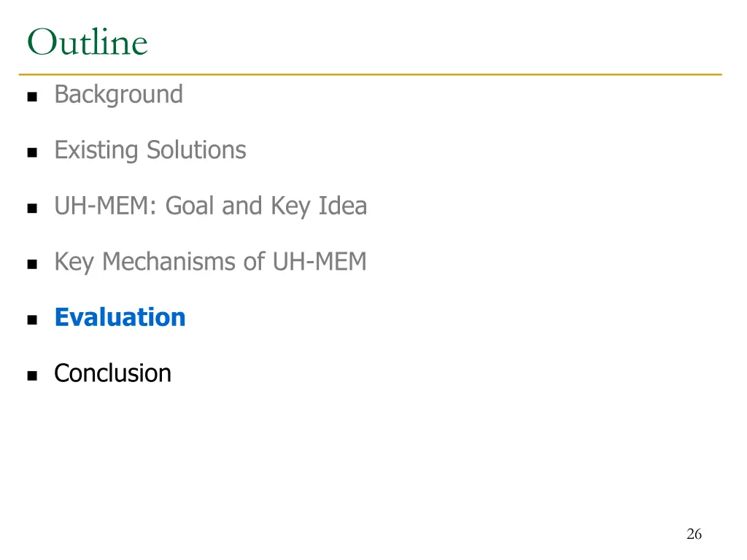
Task: Click the UH-MEM: Goal and Key Idea text
Action: 211,206
